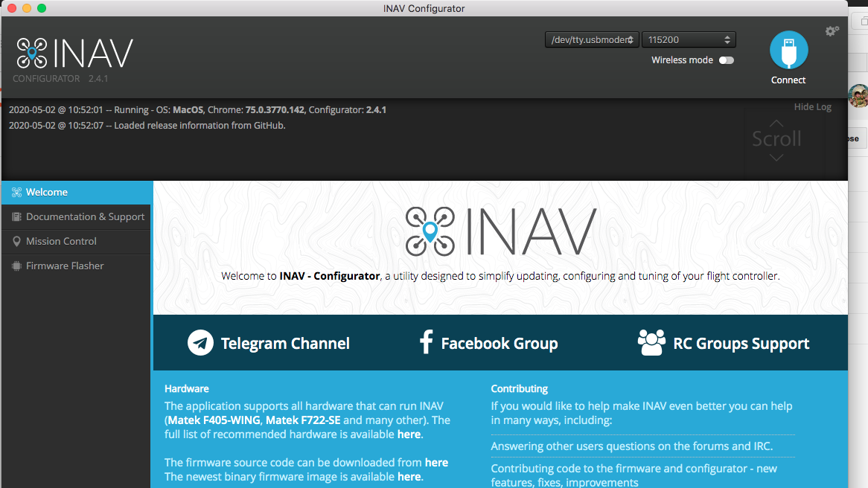
Task: Open settings gear icon at top right
Action: click(832, 31)
